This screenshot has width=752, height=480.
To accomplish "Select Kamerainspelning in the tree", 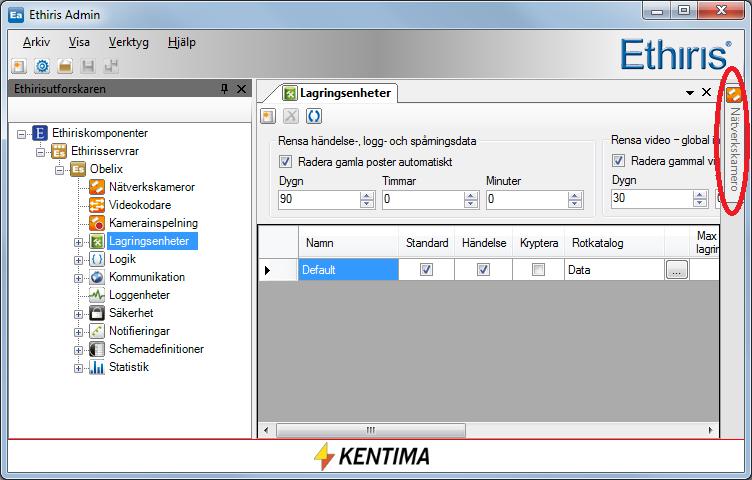I will pyautogui.click(x=153, y=223).
